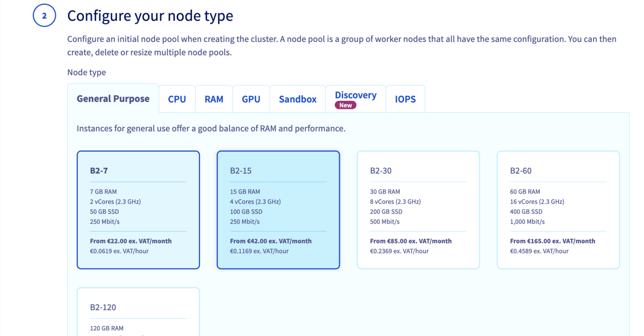Click the step 2 circle indicator

pyautogui.click(x=44, y=15)
